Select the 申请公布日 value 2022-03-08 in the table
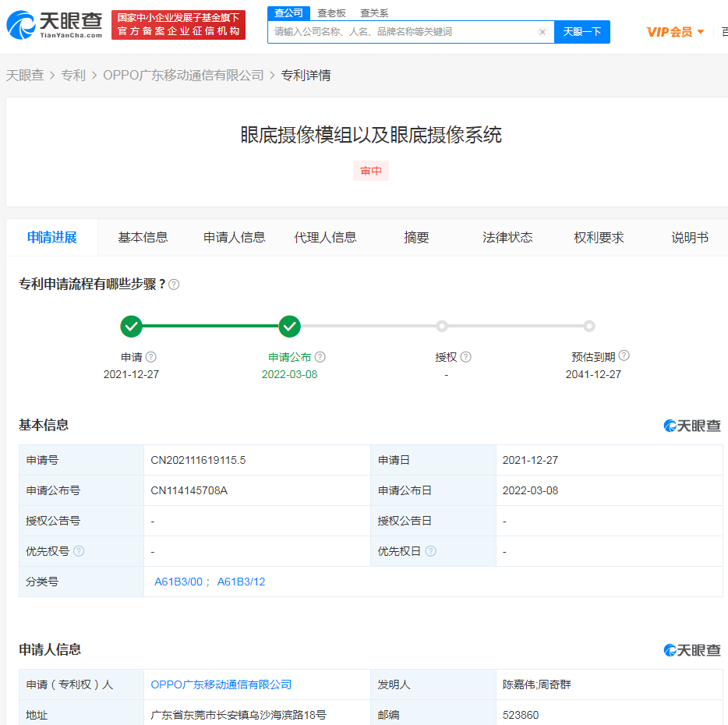This screenshot has width=728, height=725. [x=530, y=490]
